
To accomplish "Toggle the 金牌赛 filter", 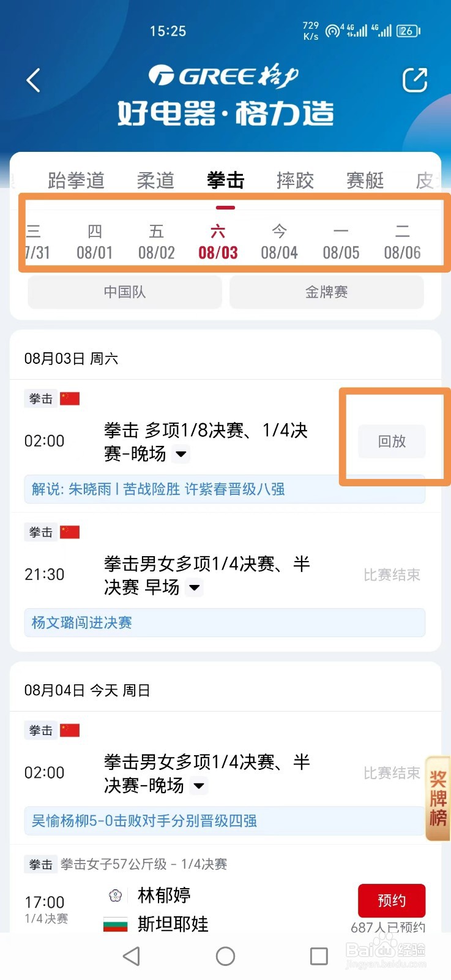I will coord(326,292).
